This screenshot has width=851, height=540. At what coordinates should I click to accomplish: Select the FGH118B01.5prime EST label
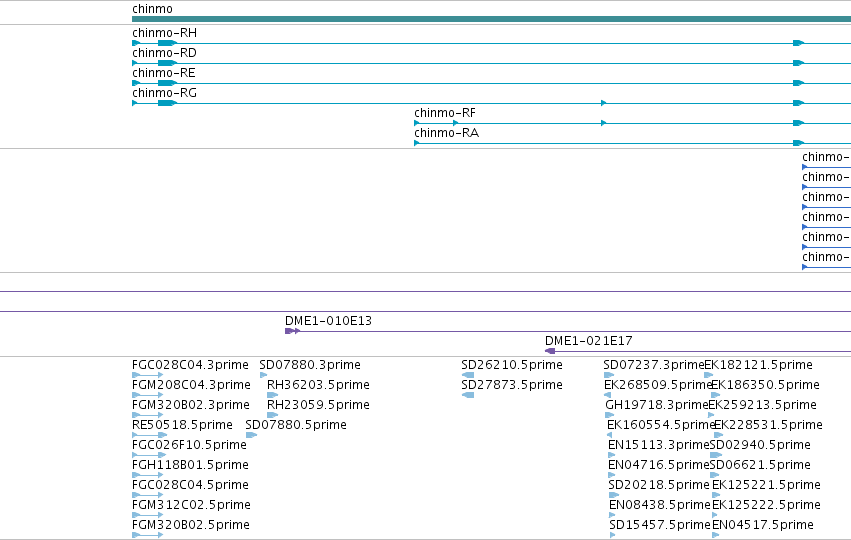[x=190, y=465]
